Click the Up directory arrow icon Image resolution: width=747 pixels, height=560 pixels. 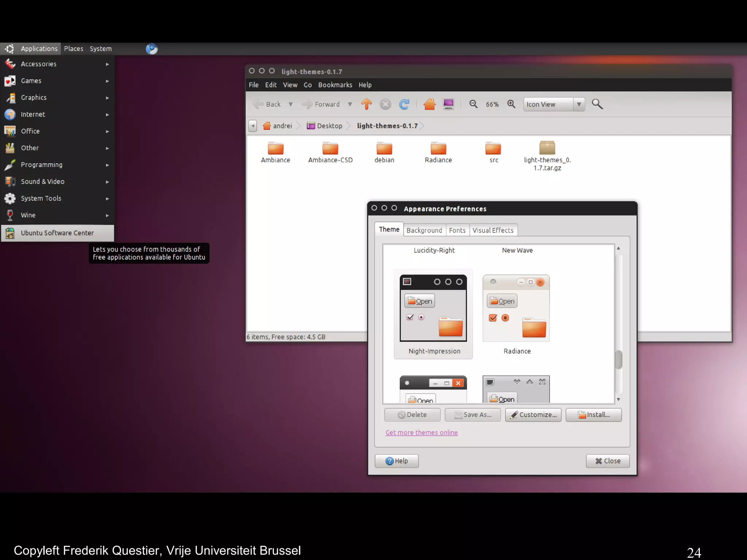click(366, 104)
